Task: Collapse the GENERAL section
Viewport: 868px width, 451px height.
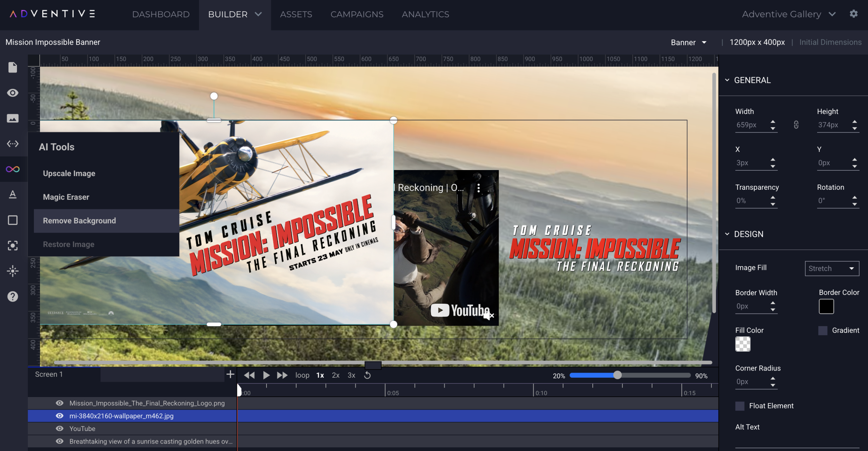Action: tap(727, 80)
